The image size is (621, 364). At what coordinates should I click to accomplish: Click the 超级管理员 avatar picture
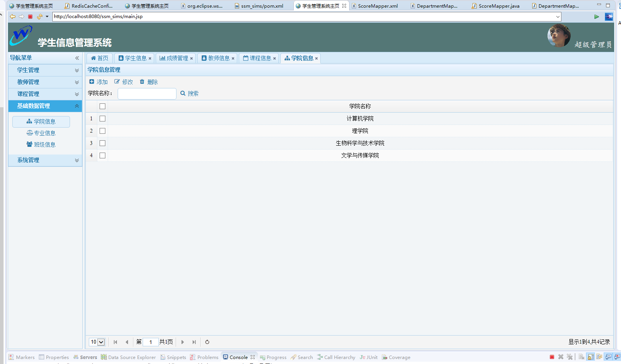pyautogui.click(x=559, y=35)
